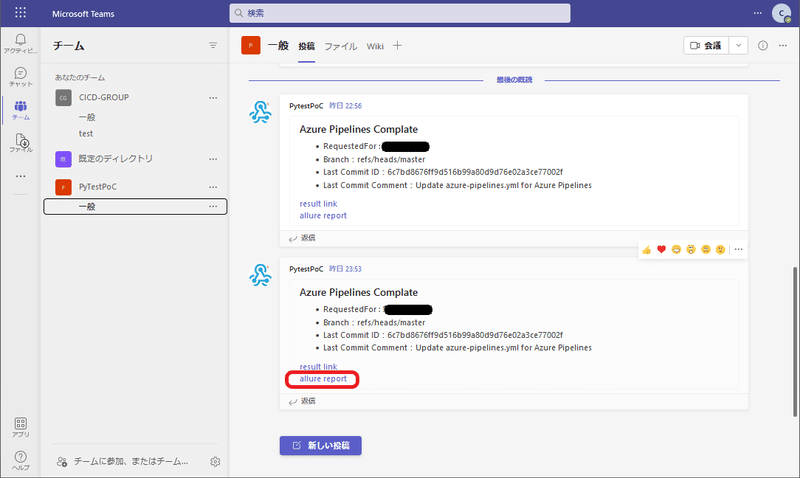Open more options for selected 一般 channel

[213, 207]
